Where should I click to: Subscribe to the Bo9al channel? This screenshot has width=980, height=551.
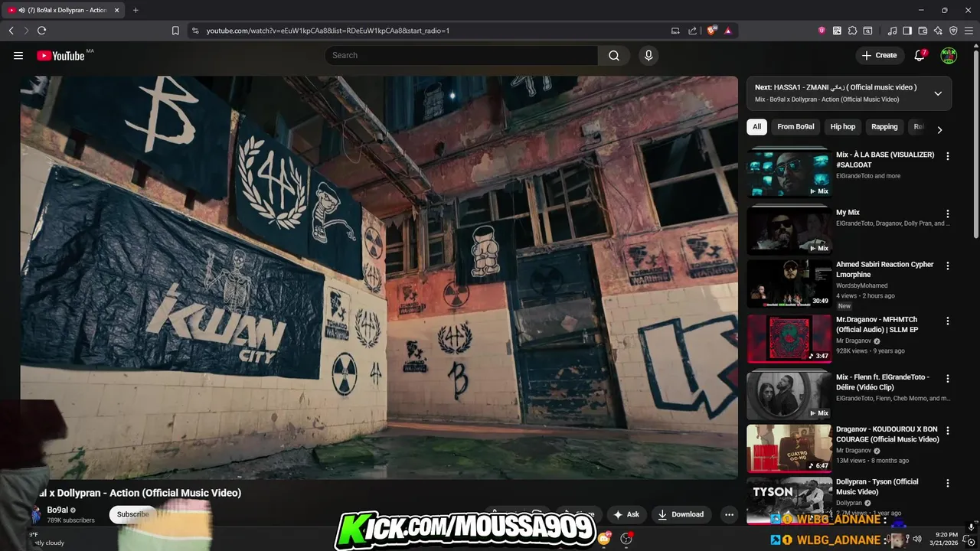coord(132,514)
